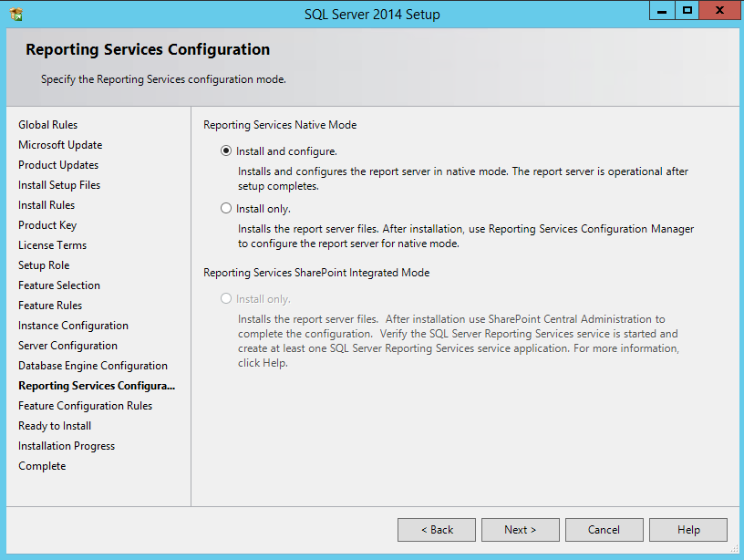Open the Feature Selection step
This screenshot has height=560, width=744.
[x=59, y=285]
